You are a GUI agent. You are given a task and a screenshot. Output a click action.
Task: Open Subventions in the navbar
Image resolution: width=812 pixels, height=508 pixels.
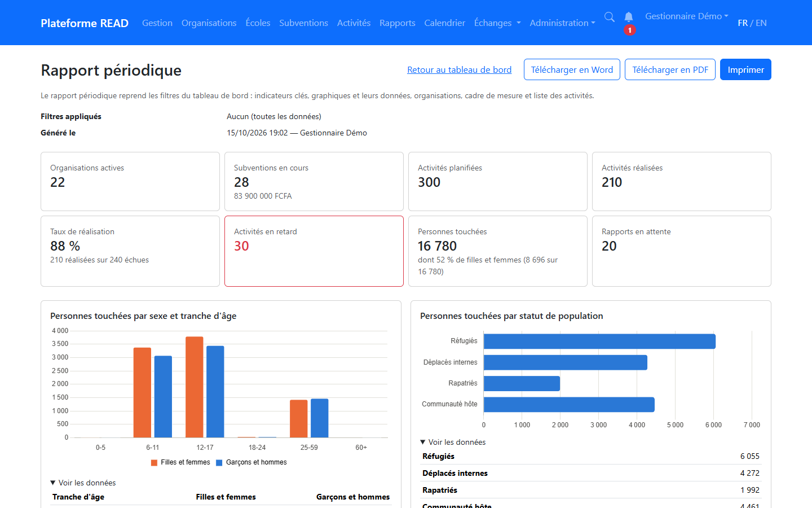coord(303,23)
